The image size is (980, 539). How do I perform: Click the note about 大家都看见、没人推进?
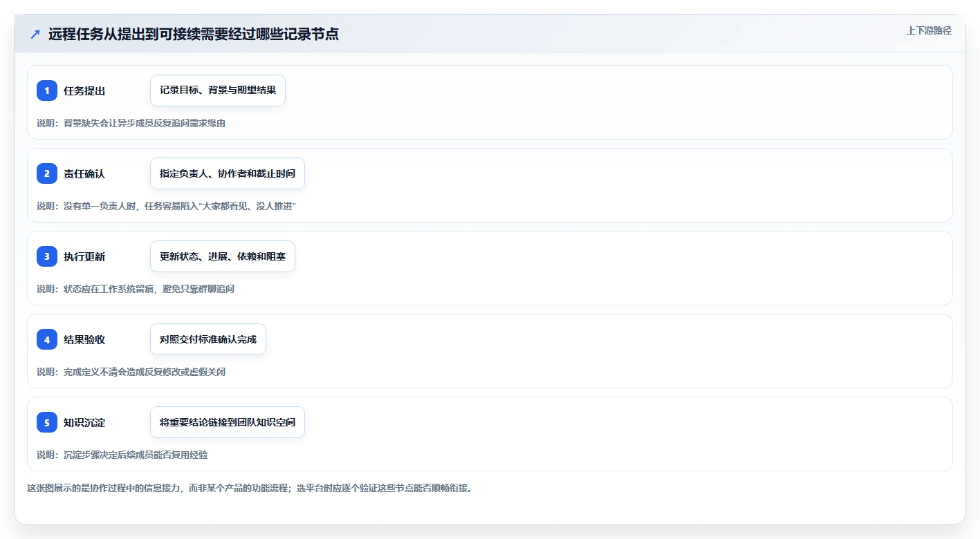coord(167,206)
